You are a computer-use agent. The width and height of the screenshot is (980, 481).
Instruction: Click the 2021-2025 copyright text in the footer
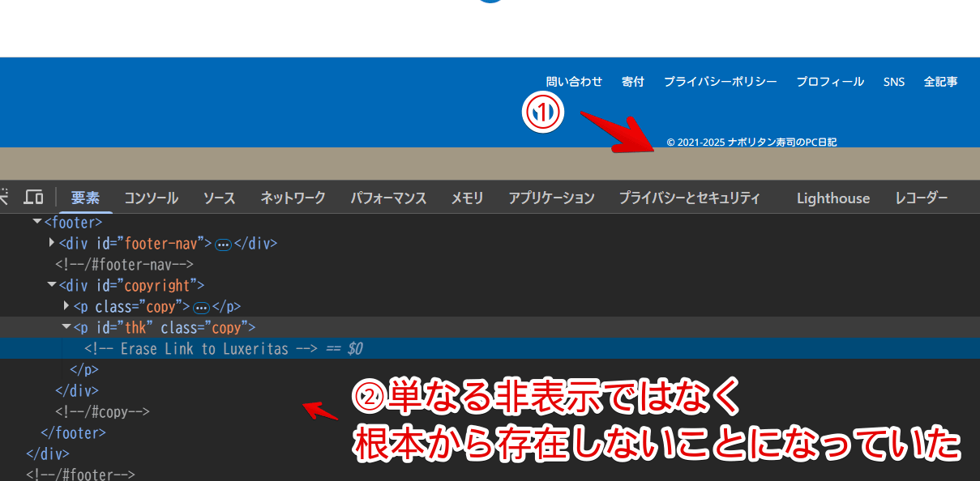click(x=751, y=143)
